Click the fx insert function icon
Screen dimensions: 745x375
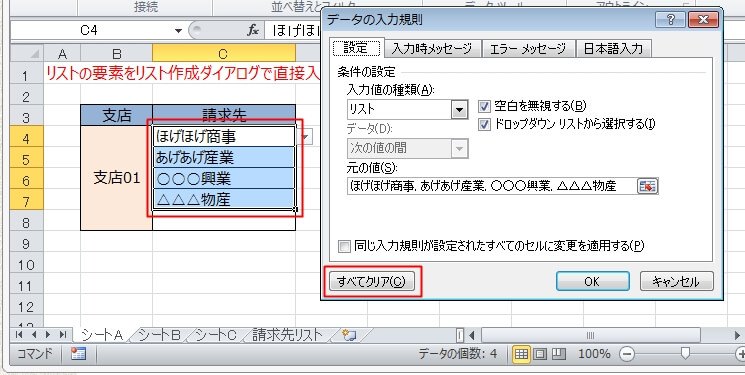tap(253, 31)
